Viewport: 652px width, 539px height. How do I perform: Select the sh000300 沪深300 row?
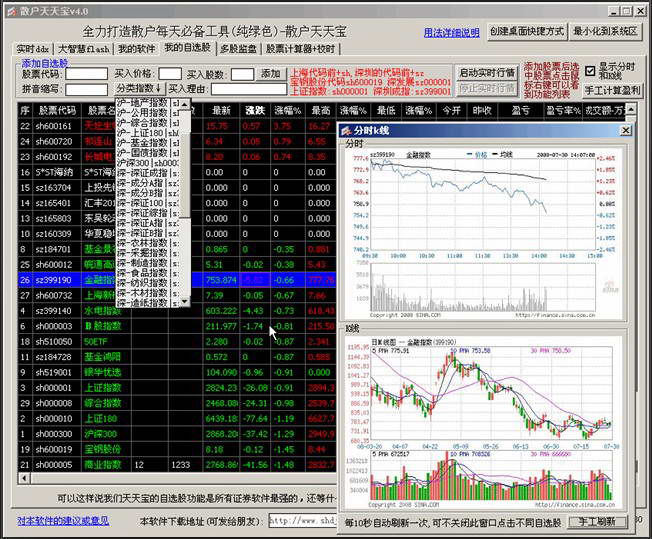point(177,434)
